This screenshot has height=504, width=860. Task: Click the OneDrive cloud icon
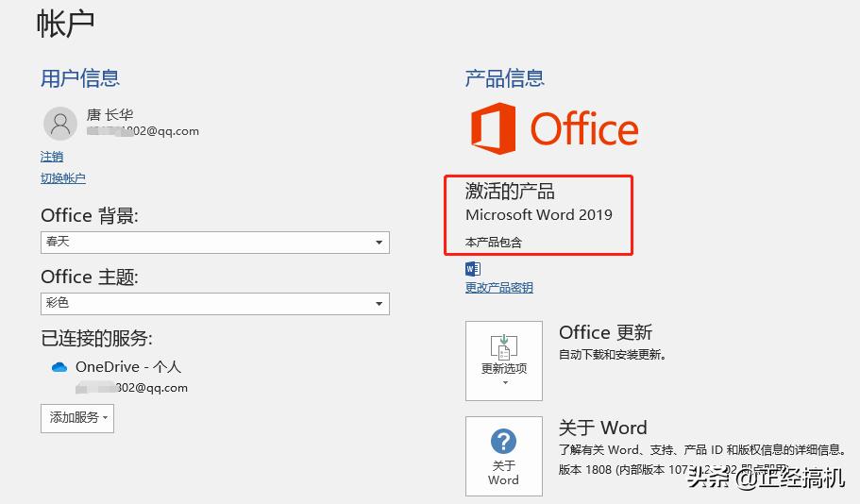[x=59, y=367]
